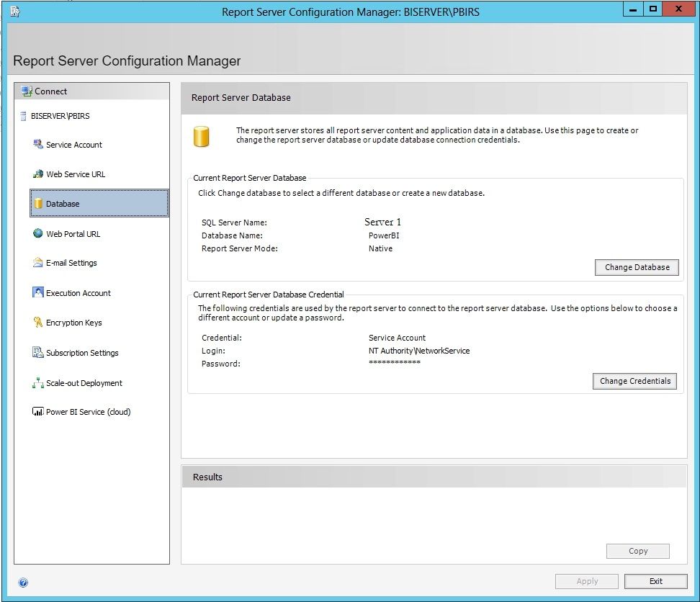Maximize the Configuration Manager window
Image resolution: width=700 pixels, height=602 pixels.
click(x=652, y=9)
